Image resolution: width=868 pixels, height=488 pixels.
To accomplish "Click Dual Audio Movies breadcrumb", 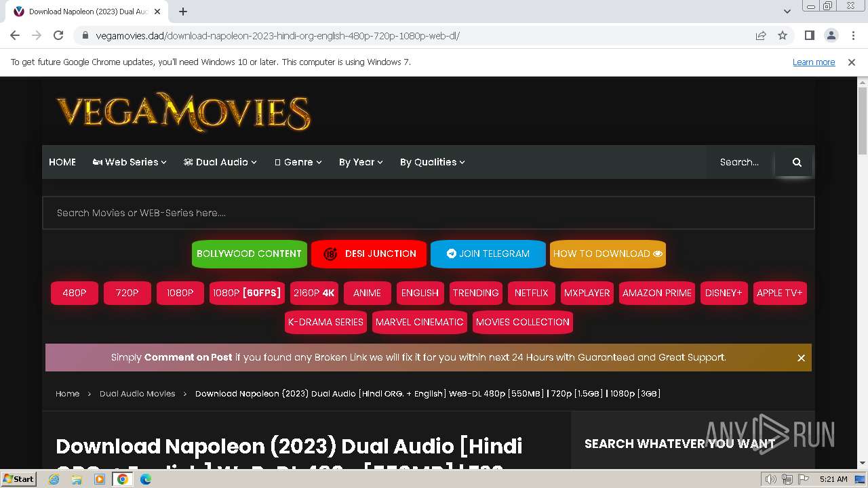I will point(137,394).
